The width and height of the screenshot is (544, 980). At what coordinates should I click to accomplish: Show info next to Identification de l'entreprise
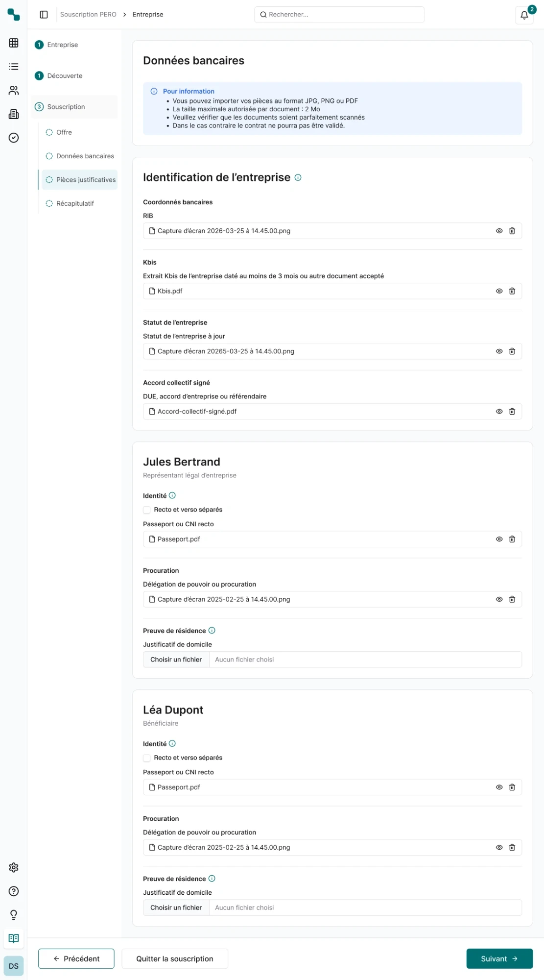298,177
